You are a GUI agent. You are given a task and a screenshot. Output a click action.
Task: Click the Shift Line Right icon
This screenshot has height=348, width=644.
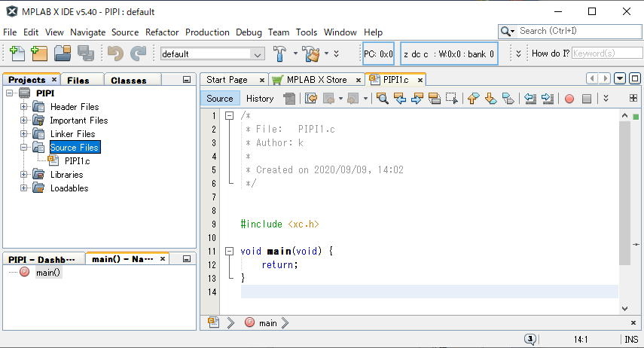tap(548, 99)
